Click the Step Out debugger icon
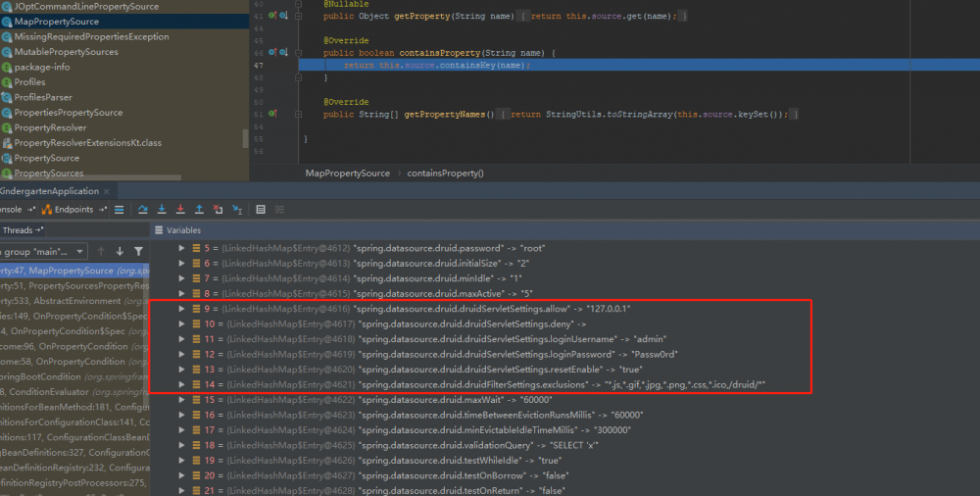980x496 pixels. click(x=198, y=209)
